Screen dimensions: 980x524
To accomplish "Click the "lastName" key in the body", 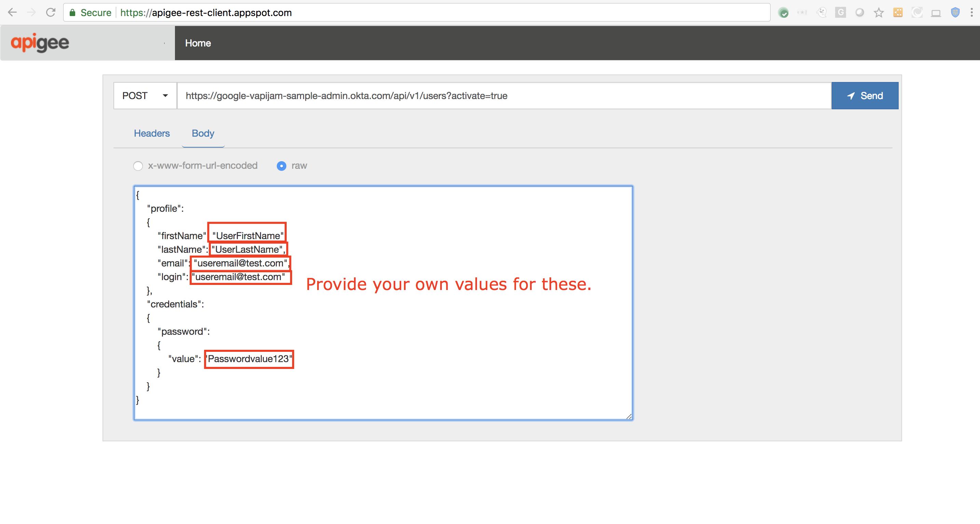I will pyautogui.click(x=181, y=249).
